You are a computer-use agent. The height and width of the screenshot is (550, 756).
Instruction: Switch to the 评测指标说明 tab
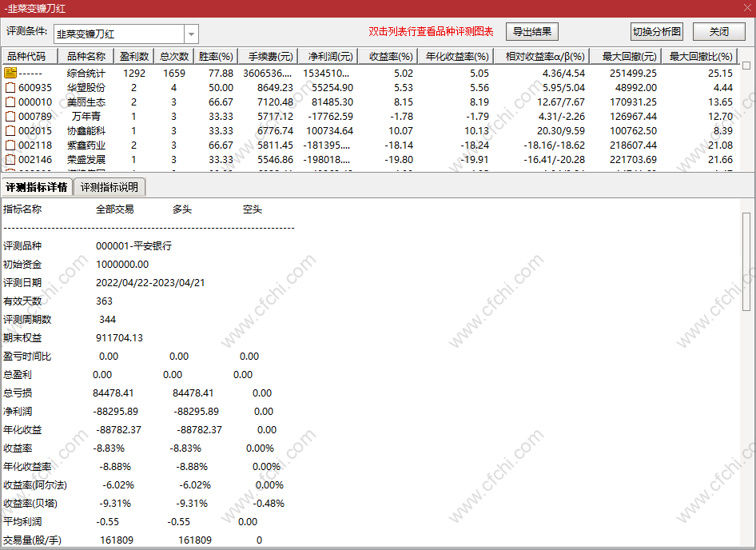tap(109, 187)
